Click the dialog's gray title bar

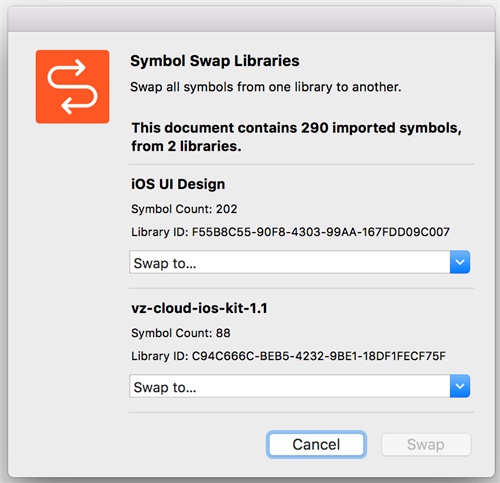tap(251, 19)
